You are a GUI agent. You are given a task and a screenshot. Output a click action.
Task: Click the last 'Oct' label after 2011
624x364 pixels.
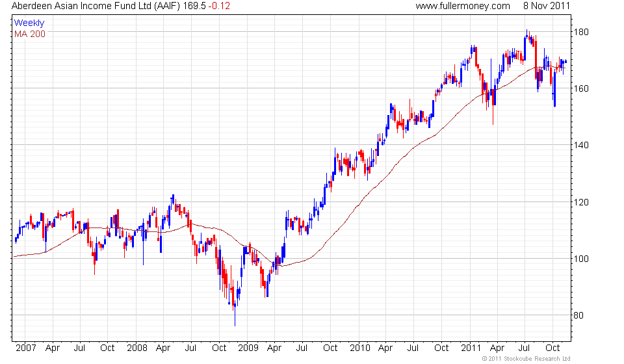(552, 348)
